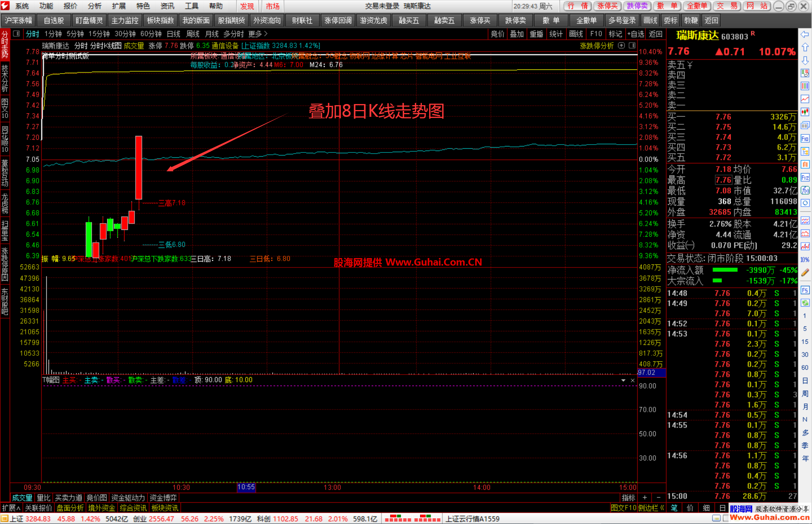
Task: Open the candlestick chart icon in right sidebar
Action: [804, 112]
